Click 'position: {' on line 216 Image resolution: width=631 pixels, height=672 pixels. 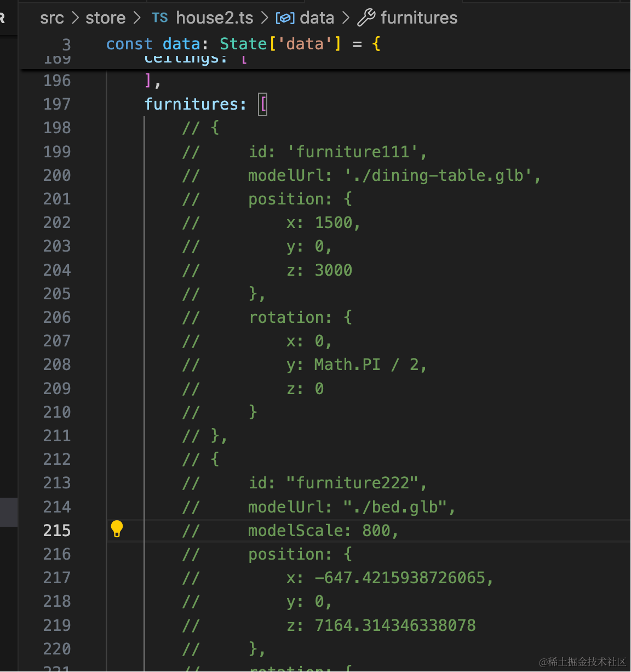[300, 554]
